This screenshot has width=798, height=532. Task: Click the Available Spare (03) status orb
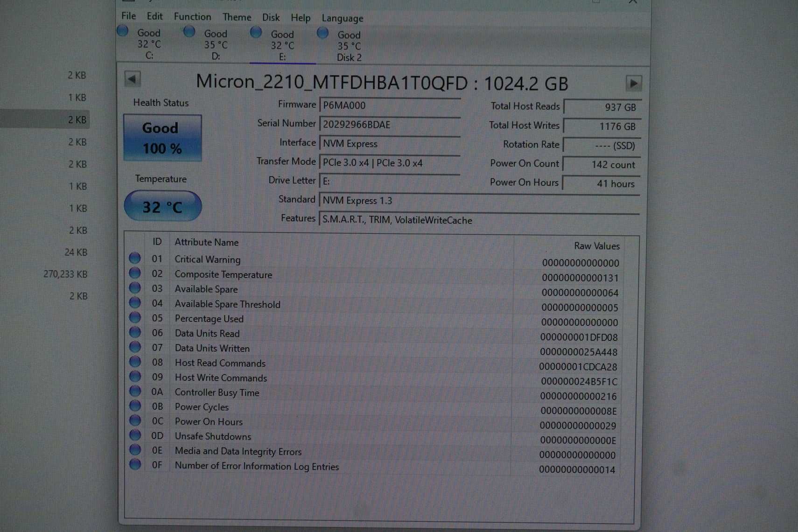[x=135, y=287]
